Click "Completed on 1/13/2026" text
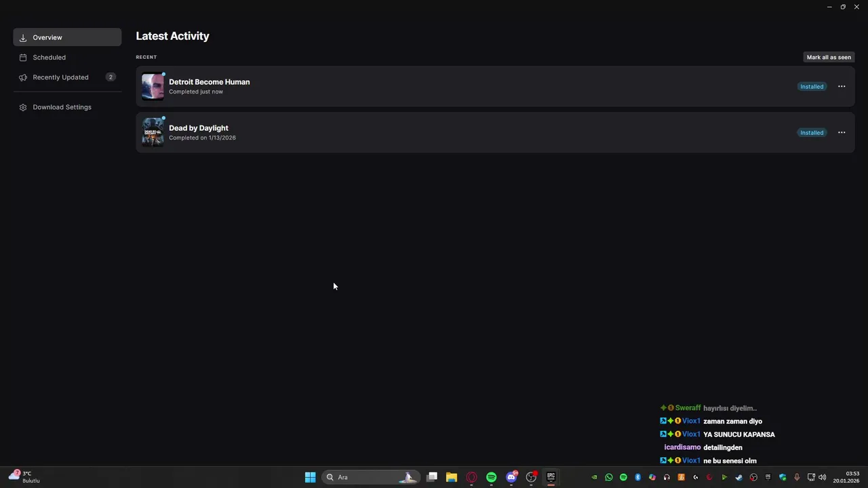This screenshot has width=868, height=488. [202, 138]
